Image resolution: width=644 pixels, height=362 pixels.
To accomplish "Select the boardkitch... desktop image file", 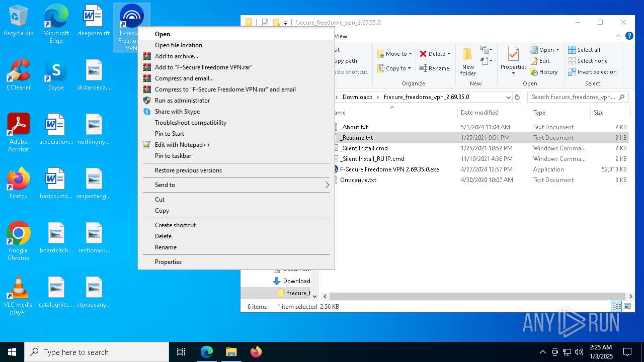I will 56,238.
